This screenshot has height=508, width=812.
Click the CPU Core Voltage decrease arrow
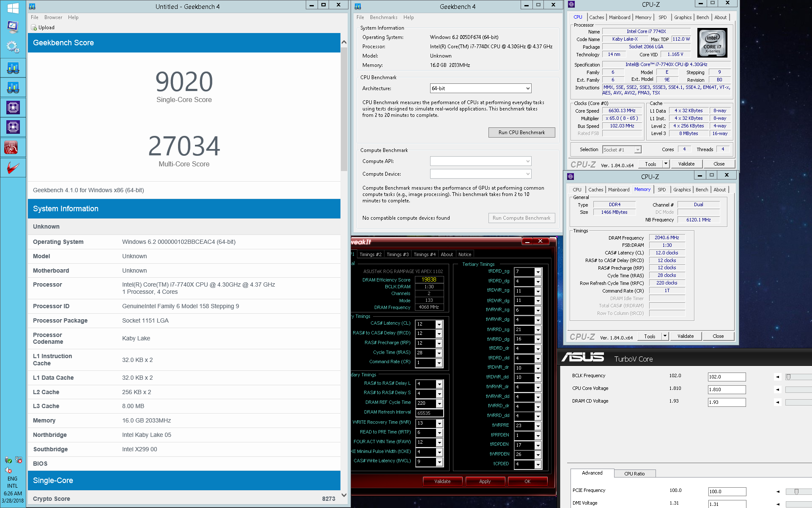click(777, 389)
